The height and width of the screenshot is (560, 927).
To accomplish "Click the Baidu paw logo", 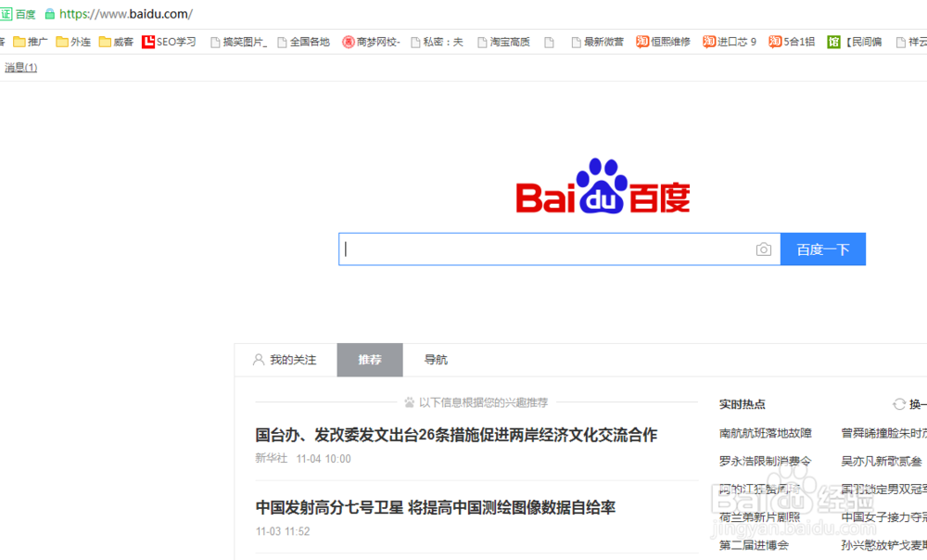I will click(603, 186).
